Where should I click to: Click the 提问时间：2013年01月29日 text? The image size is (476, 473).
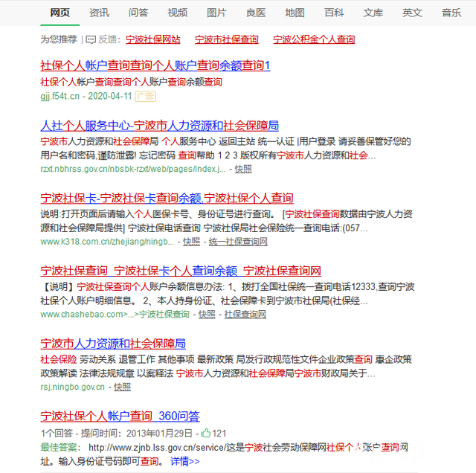tap(137, 434)
